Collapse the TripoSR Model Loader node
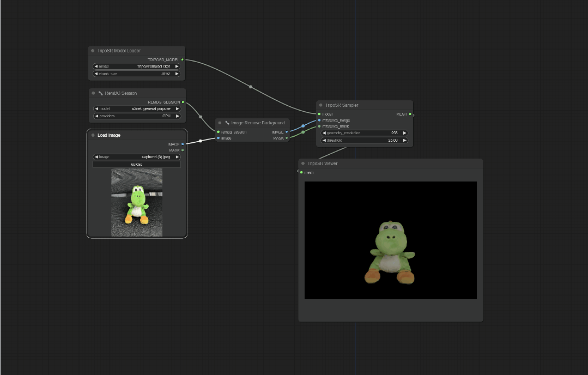Image resolution: width=588 pixels, height=375 pixels. tap(93, 51)
